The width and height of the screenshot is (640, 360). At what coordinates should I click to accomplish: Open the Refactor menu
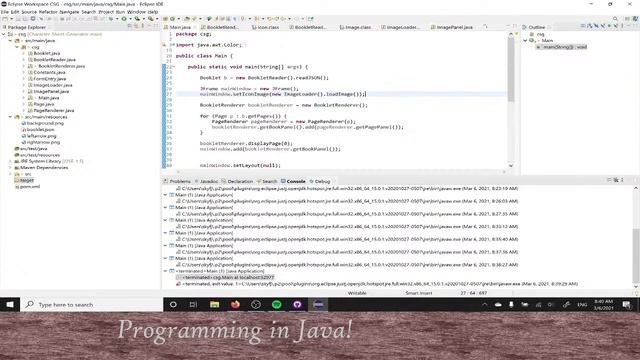[x=48, y=12]
